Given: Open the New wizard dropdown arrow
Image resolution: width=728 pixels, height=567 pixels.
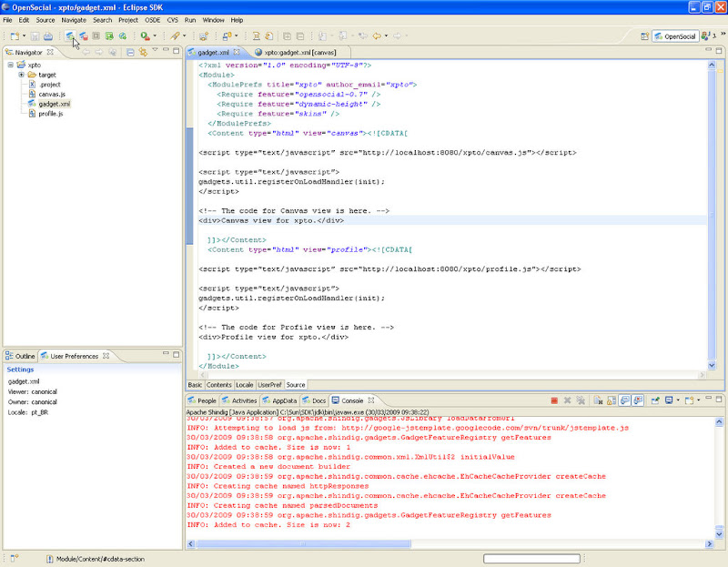Looking at the screenshot, I should [x=25, y=36].
